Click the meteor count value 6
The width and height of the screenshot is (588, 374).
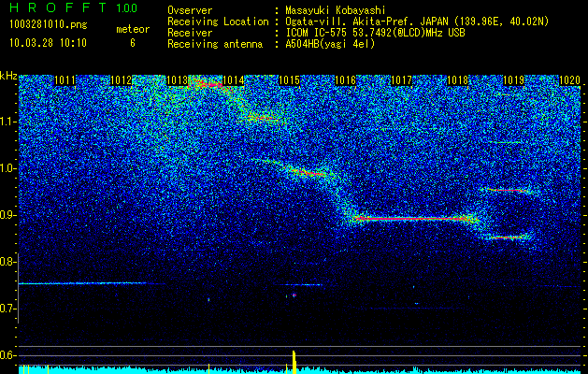[133, 43]
